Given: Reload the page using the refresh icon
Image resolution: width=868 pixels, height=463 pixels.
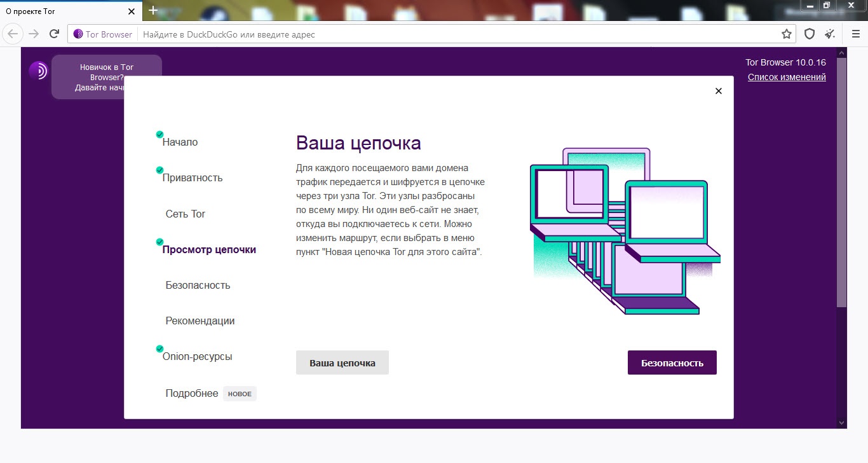Looking at the screenshot, I should pos(55,33).
